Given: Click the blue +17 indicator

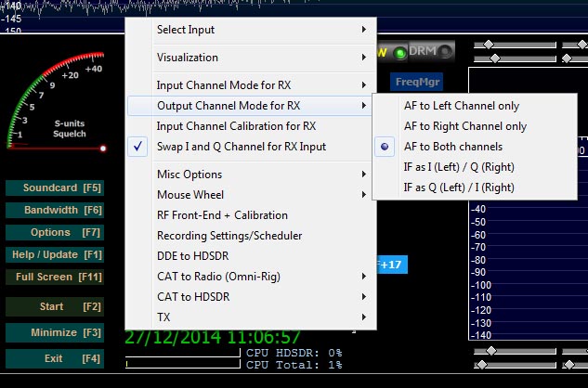Looking at the screenshot, I should (x=391, y=265).
